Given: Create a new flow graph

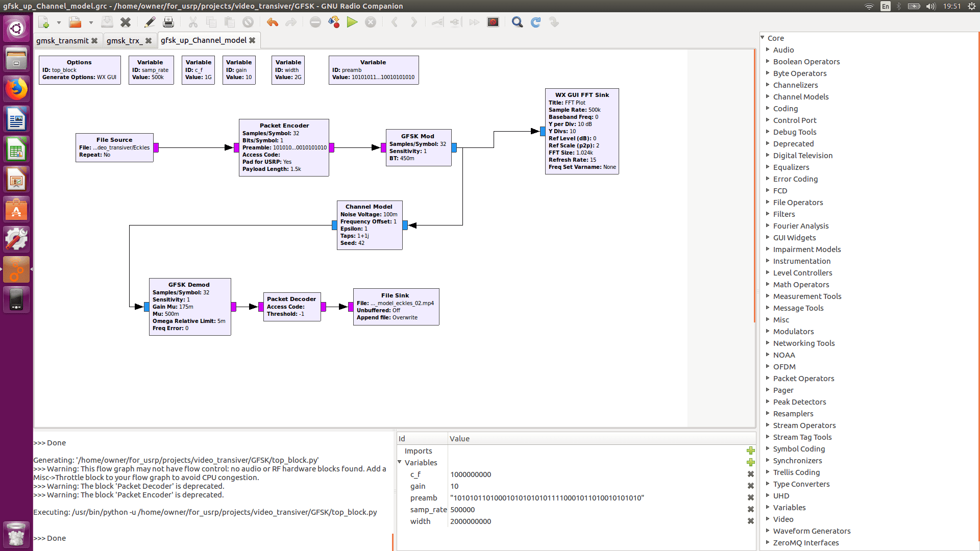Looking at the screenshot, I should (43, 22).
